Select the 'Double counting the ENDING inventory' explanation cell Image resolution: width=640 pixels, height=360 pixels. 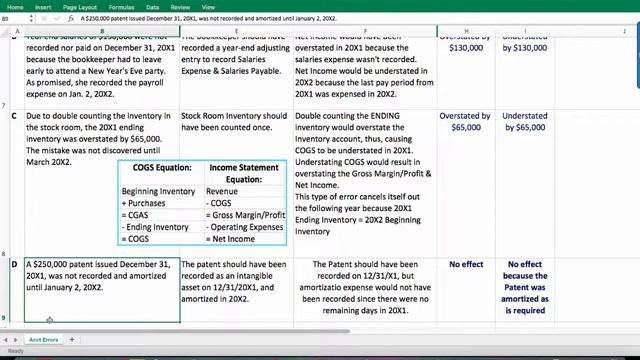pyautogui.click(x=365, y=184)
